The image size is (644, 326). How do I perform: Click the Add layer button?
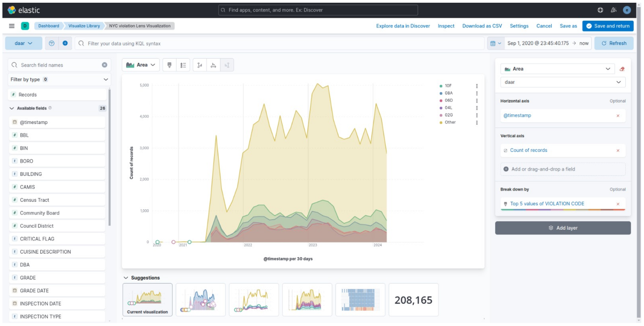tap(562, 228)
